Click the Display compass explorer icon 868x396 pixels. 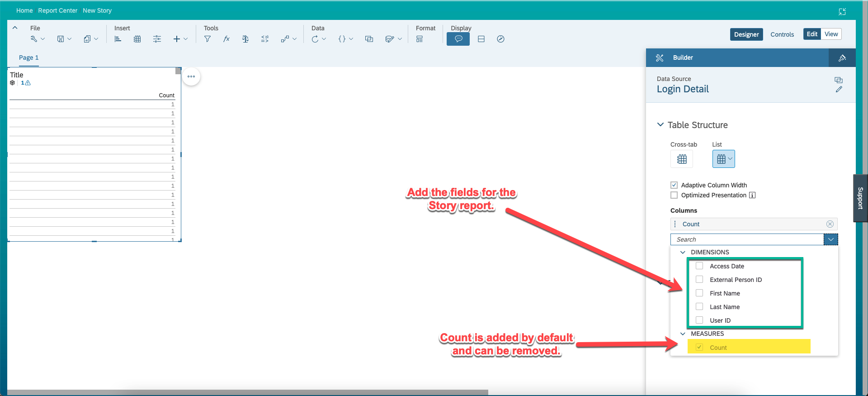[x=500, y=39]
